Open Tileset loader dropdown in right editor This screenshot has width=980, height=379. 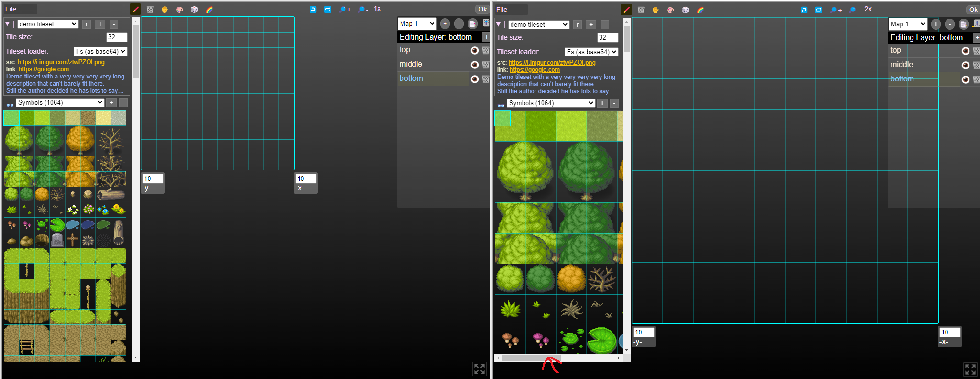click(x=591, y=52)
